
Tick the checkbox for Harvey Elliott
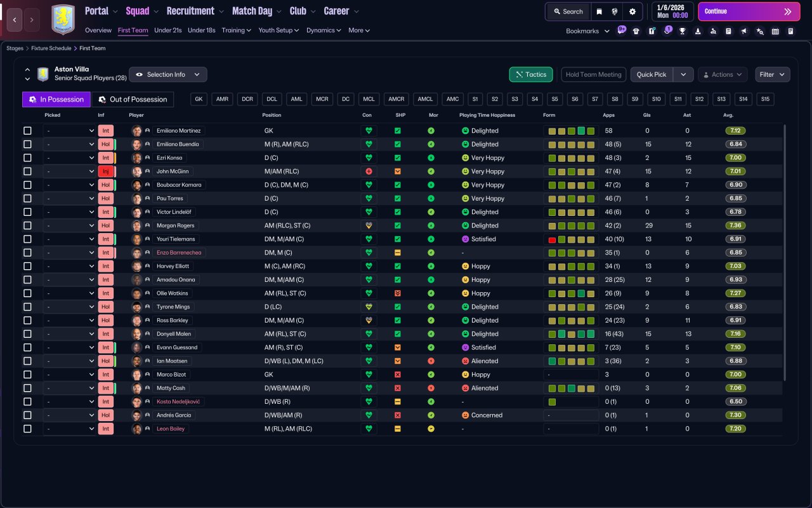click(27, 266)
